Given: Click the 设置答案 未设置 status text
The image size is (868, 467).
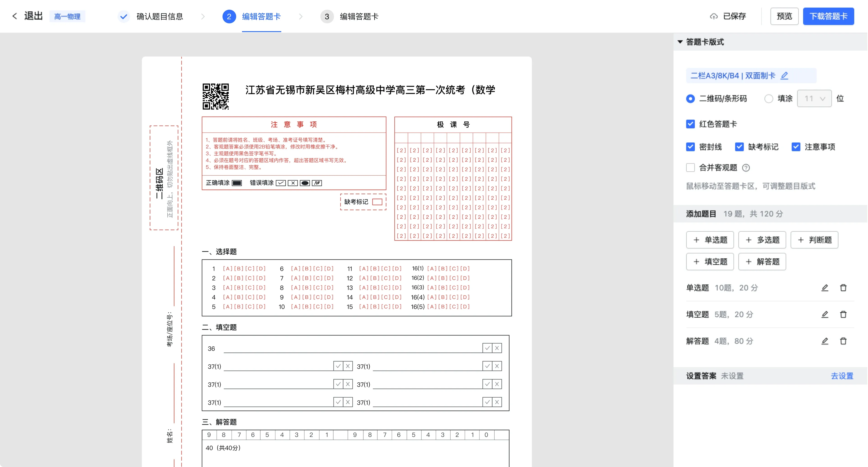Looking at the screenshot, I should pyautogui.click(x=732, y=376).
